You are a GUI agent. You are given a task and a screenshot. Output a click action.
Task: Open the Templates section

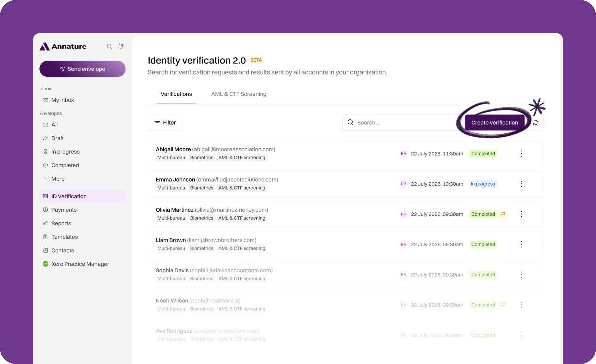pyautogui.click(x=82, y=237)
